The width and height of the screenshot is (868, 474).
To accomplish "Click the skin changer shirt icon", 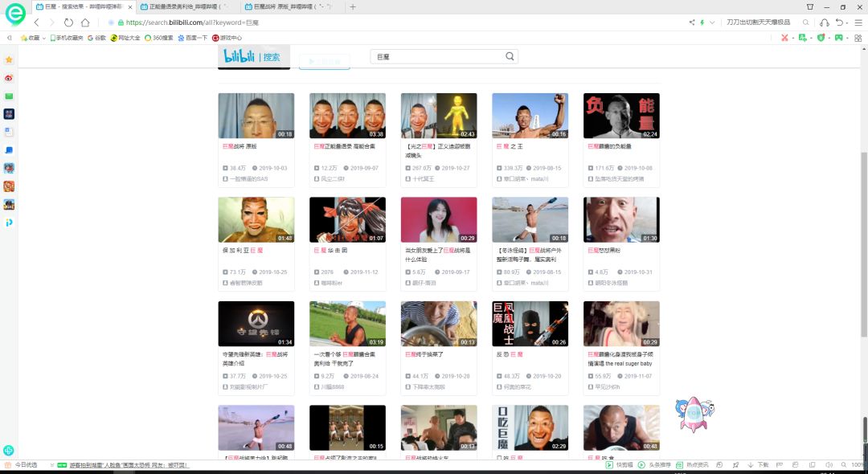I will tap(810, 7).
